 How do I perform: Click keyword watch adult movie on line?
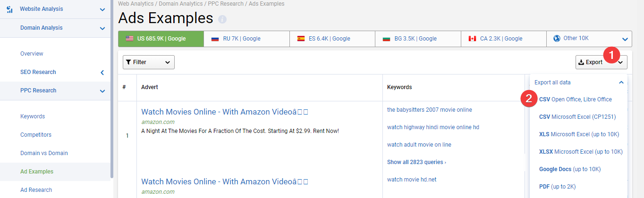click(419, 145)
